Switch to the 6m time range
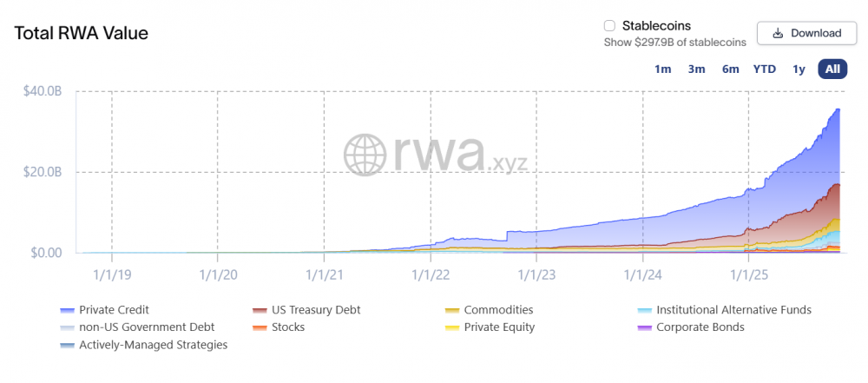 [730, 69]
